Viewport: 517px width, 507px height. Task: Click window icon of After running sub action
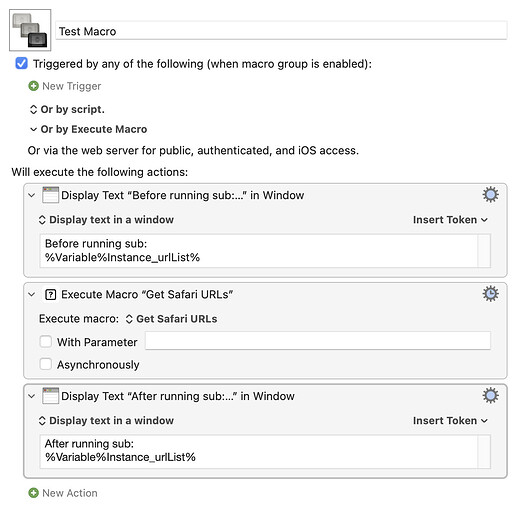[x=50, y=396]
